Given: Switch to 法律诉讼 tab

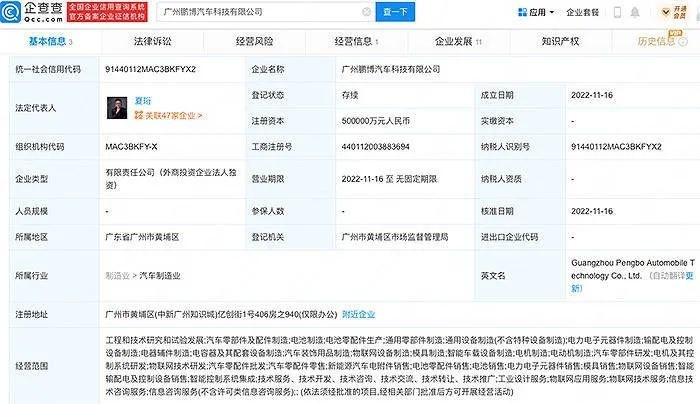Looking at the screenshot, I should coord(152,42).
